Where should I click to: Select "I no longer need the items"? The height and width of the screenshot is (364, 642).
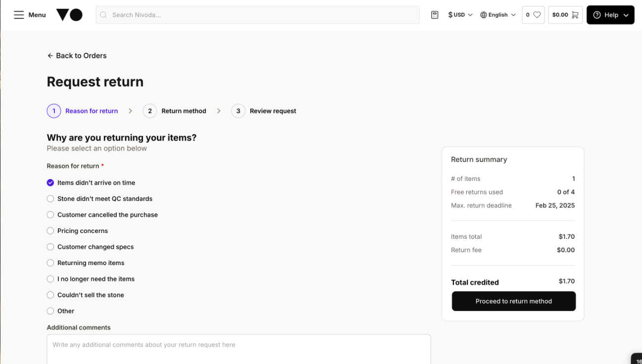(91, 279)
